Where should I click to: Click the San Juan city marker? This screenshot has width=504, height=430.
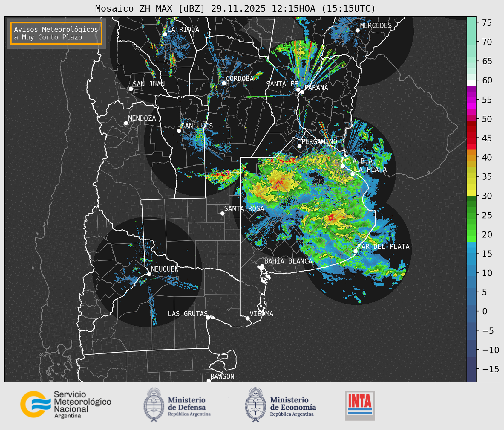(x=131, y=89)
